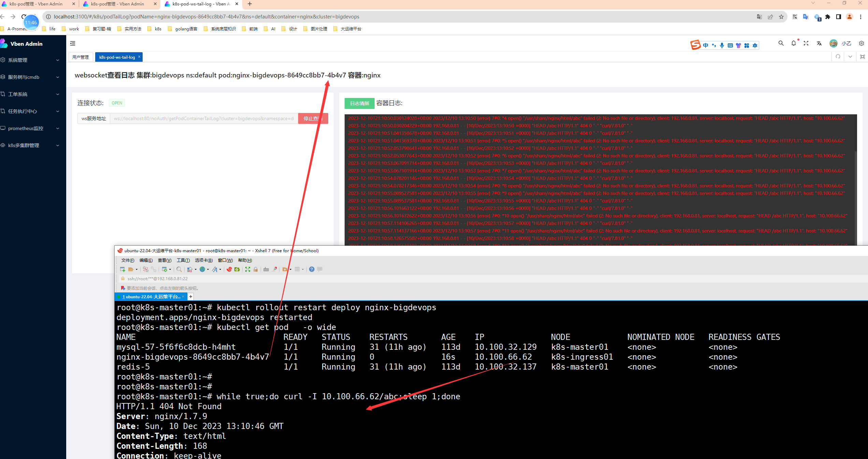Switch to the 用户管理 tab
The image size is (868, 459).
click(x=81, y=57)
